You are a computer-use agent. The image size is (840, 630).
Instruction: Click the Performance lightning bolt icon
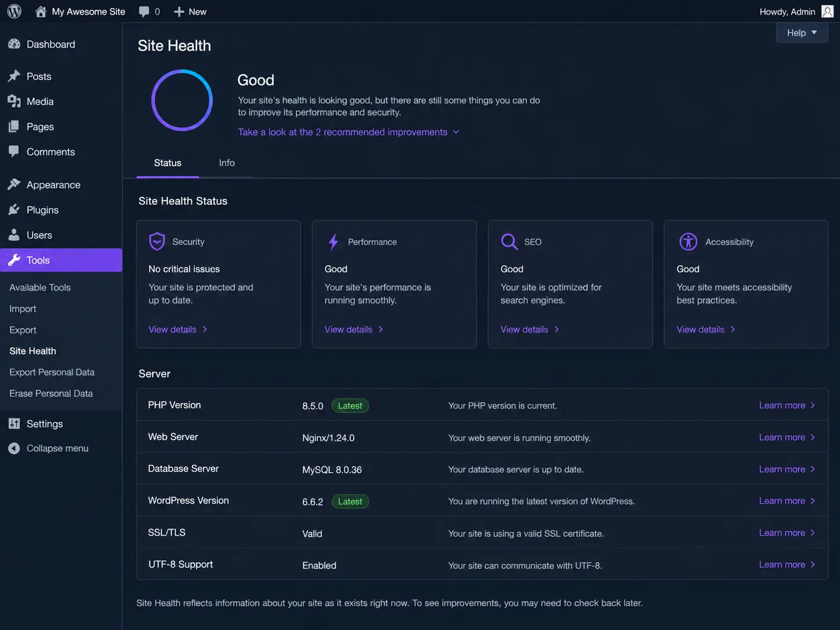point(334,241)
